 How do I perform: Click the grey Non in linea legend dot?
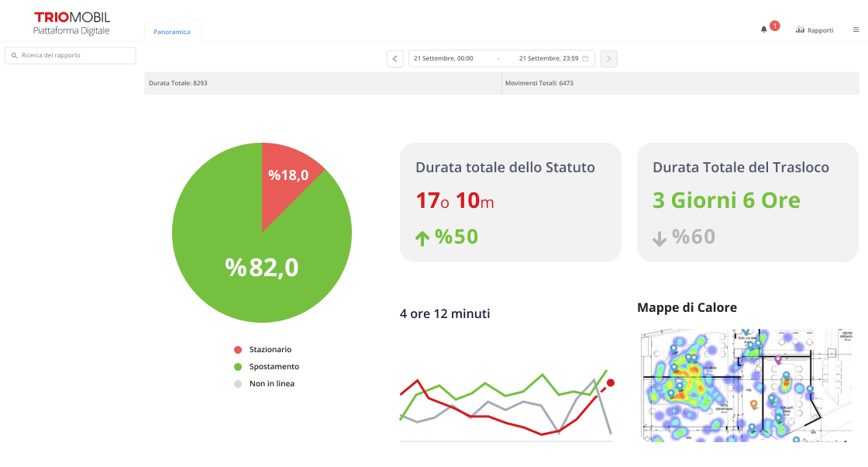(x=238, y=384)
